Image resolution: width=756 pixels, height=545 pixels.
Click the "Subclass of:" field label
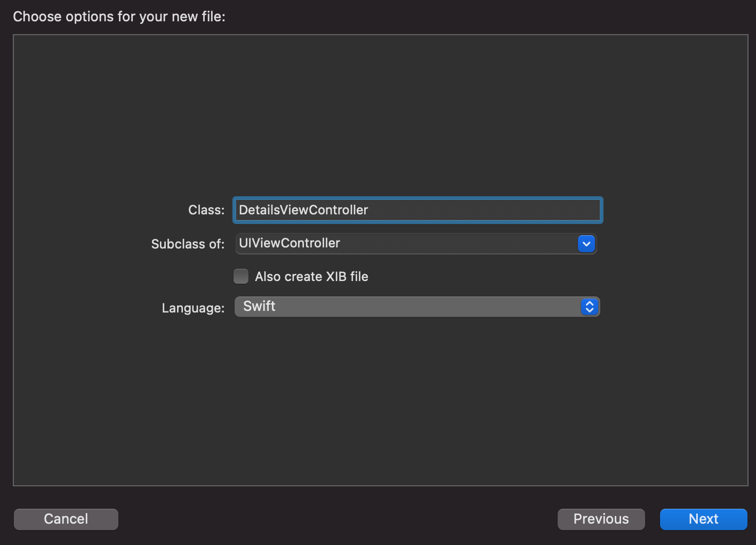188,244
